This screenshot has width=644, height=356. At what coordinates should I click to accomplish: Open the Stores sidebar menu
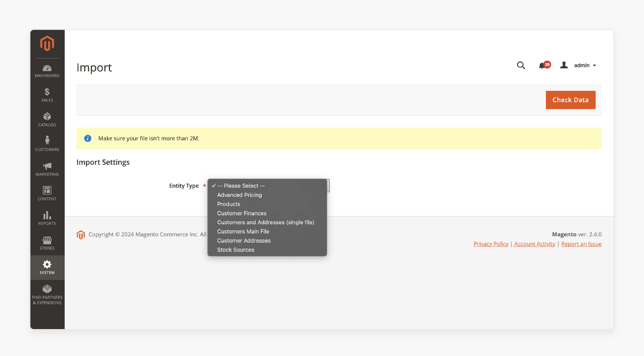tap(47, 243)
